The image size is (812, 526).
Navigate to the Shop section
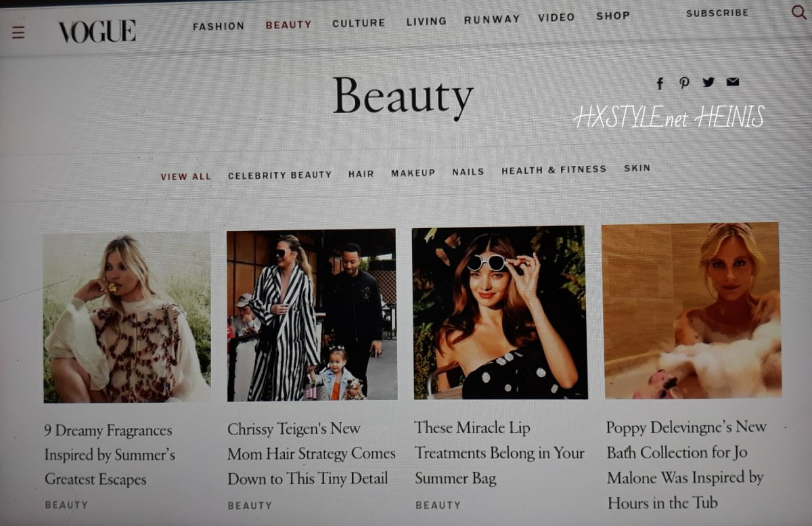coord(613,16)
